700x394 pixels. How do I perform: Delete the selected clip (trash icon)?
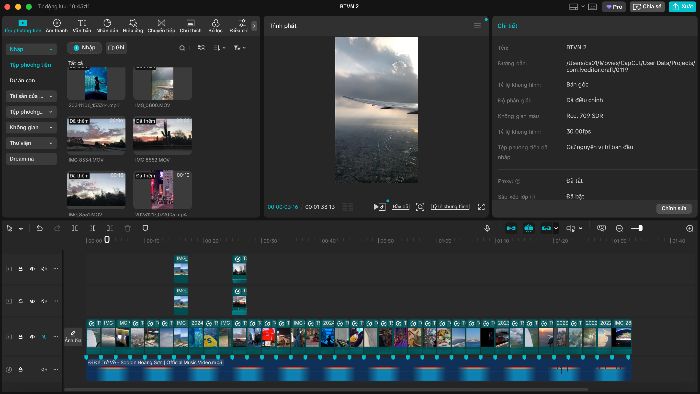tap(128, 228)
